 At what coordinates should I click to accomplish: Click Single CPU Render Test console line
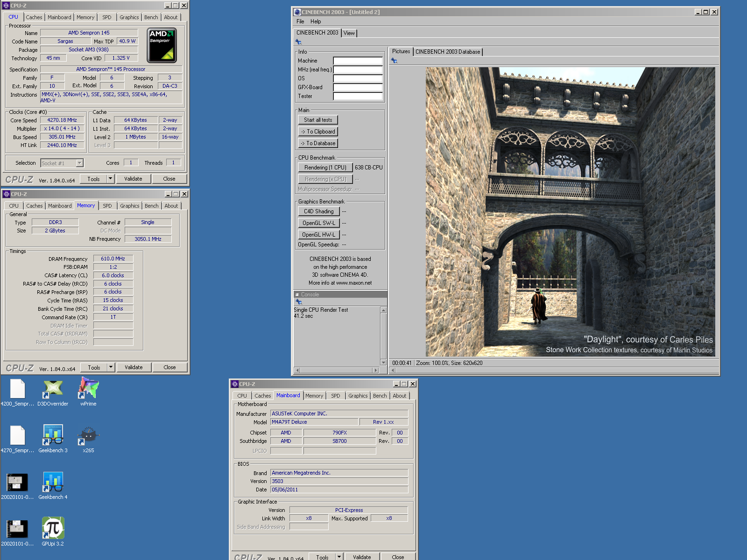(321, 310)
